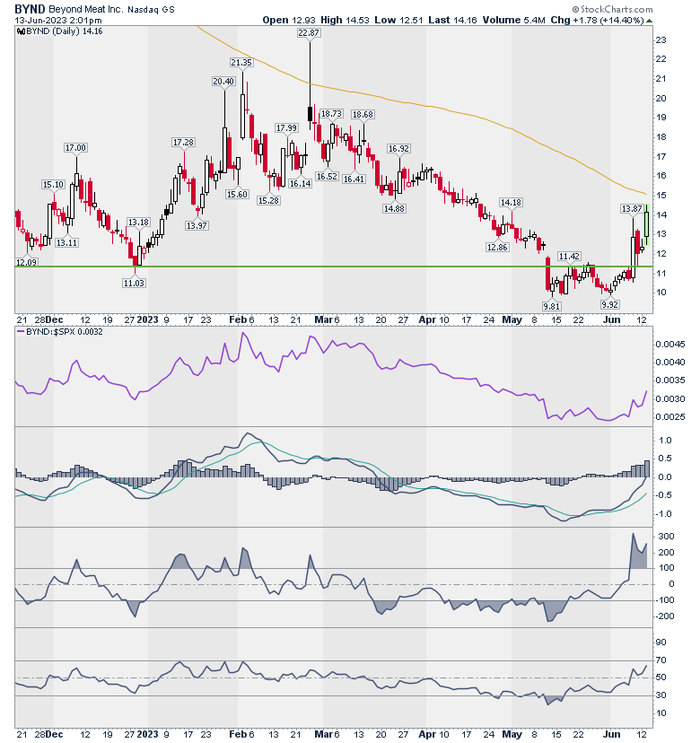Screen dimensions: 700x743
Task: Click the 70 overbought level on RSI axis
Action: (x=661, y=660)
